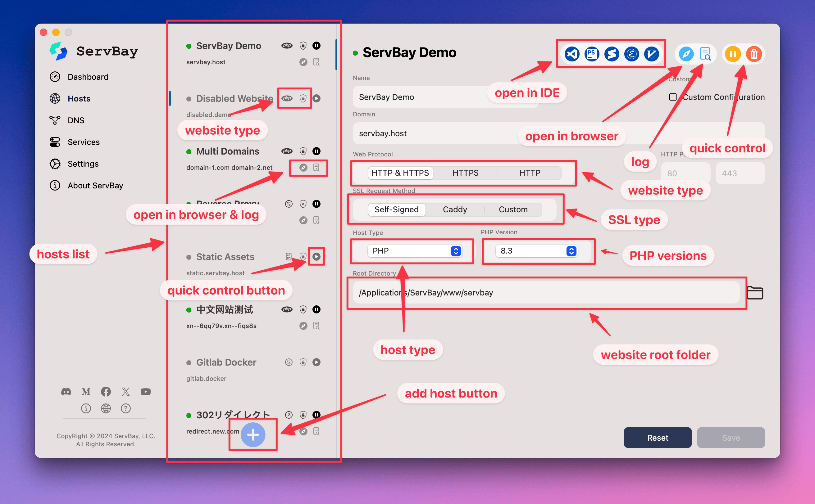815x504 pixels.
Task: Open ServBay Demo in browser
Action: pyautogui.click(x=685, y=53)
